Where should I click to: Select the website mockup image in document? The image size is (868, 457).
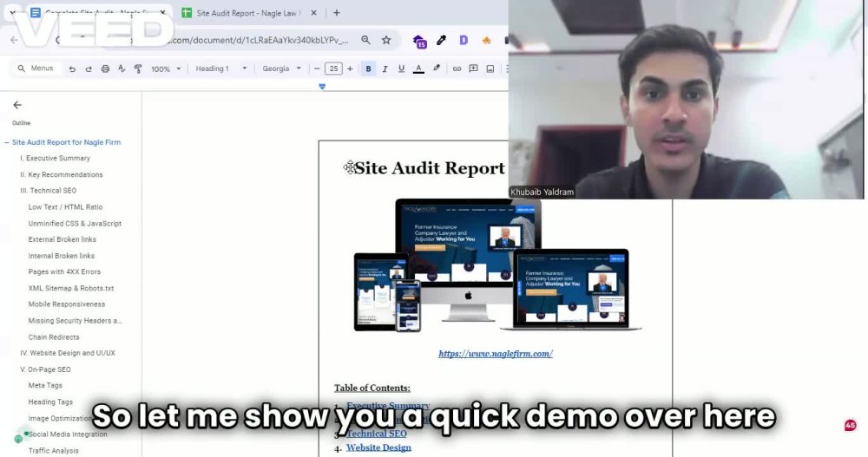(497, 265)
